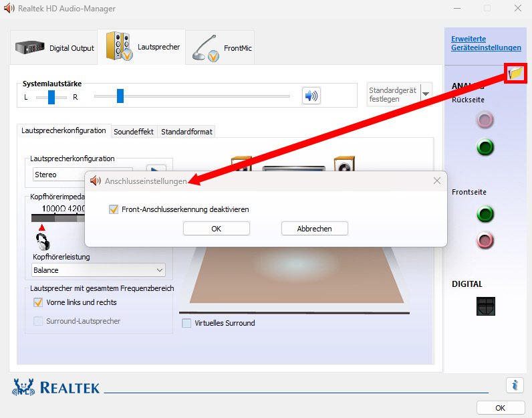Screen dimensions: 532x418
Task: Enable Virtuelles Surround checkbox
Action: click(x=186, y=323)
